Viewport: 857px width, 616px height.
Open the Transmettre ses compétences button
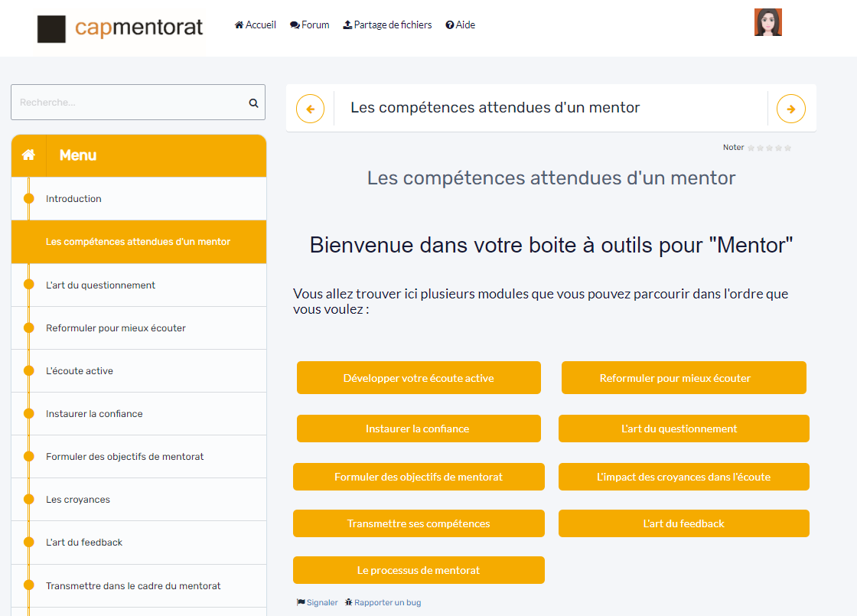(x=419, y=523)
